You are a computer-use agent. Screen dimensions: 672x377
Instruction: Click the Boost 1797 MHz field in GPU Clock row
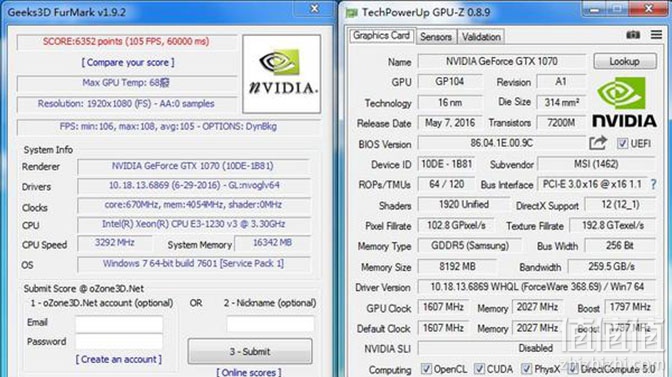click(630, 307)
